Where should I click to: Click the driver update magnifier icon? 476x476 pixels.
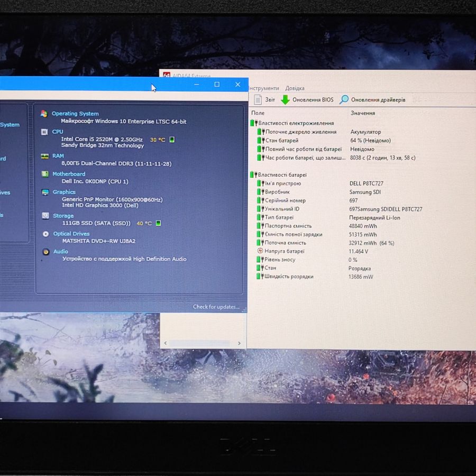click(344, 99)
